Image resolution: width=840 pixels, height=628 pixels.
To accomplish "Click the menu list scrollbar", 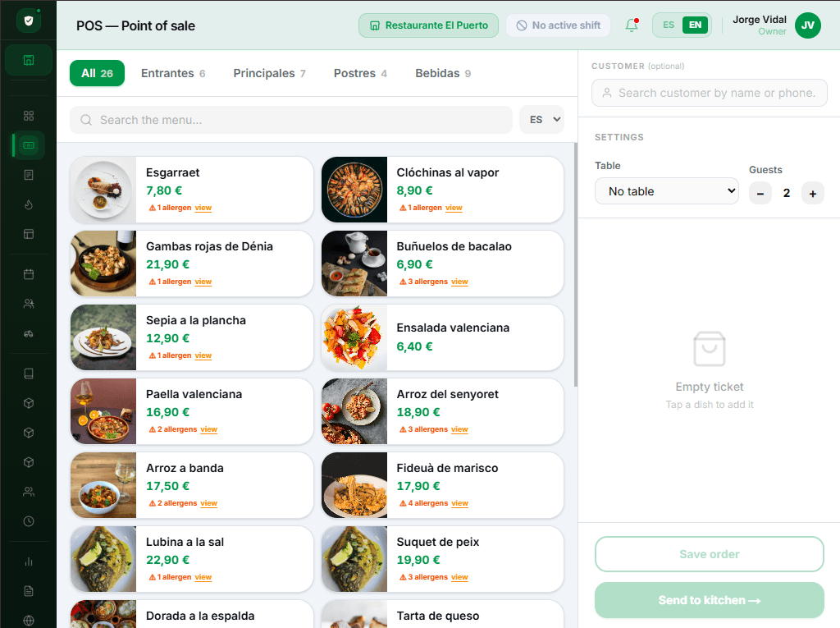I will click(576, 264).
